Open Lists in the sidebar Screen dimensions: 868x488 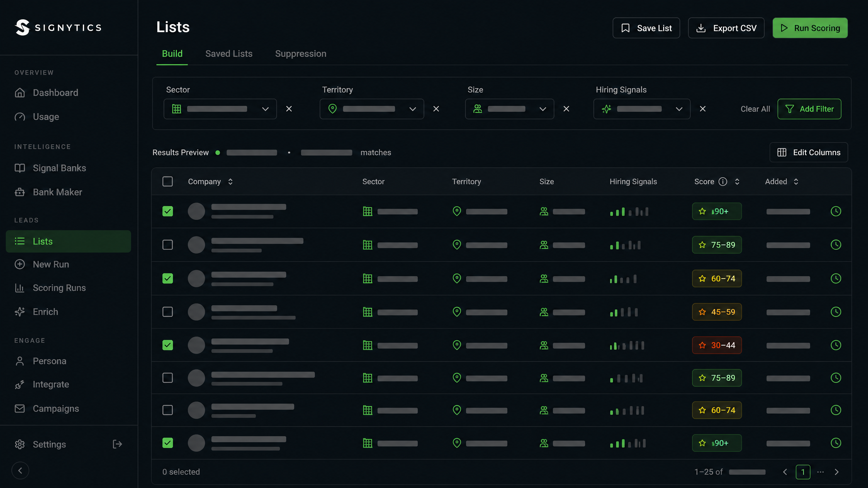(68, 241)
